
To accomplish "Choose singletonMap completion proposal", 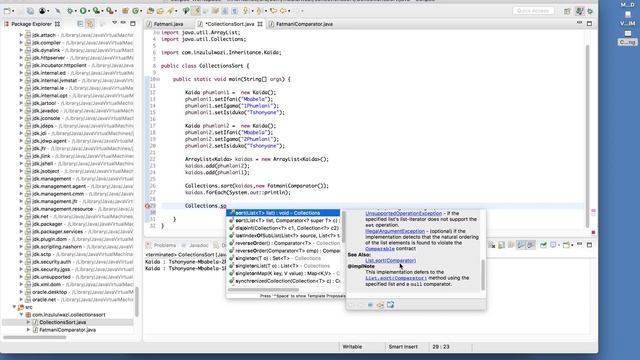I will pyautogui.click(x=284, y=273).
